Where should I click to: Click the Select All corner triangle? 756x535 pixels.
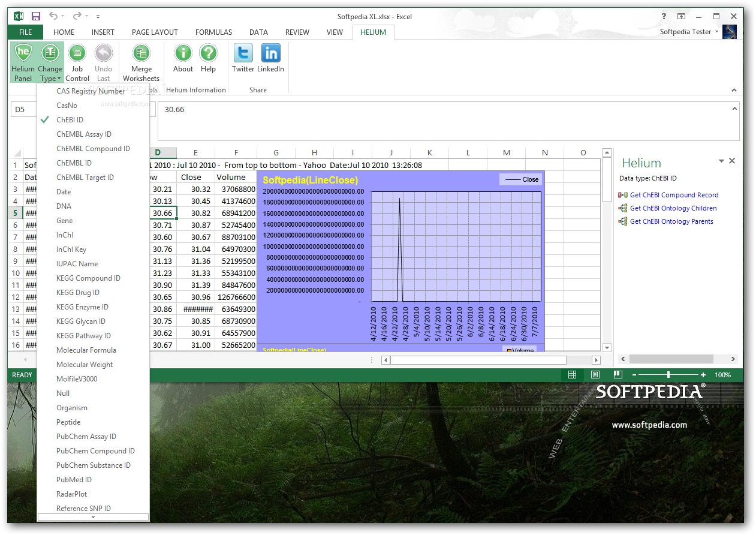coord(17,154)
